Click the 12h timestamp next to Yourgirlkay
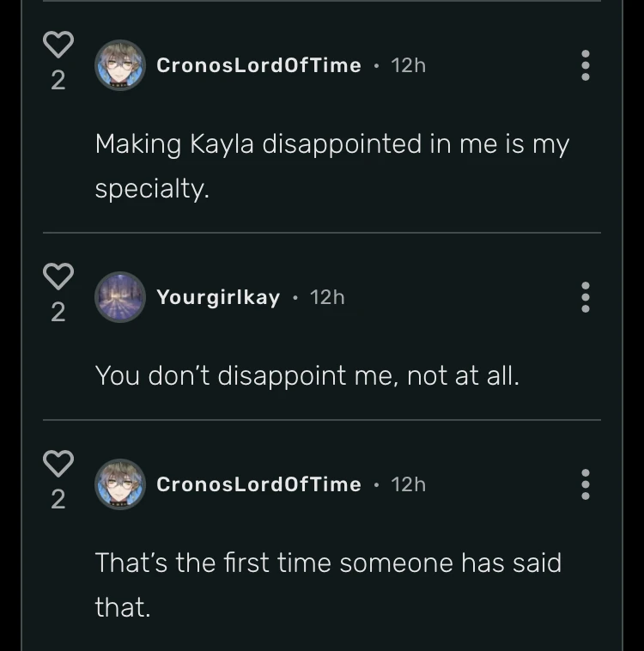The height and width of the screenshot is (651, 644). pos(327,297)
